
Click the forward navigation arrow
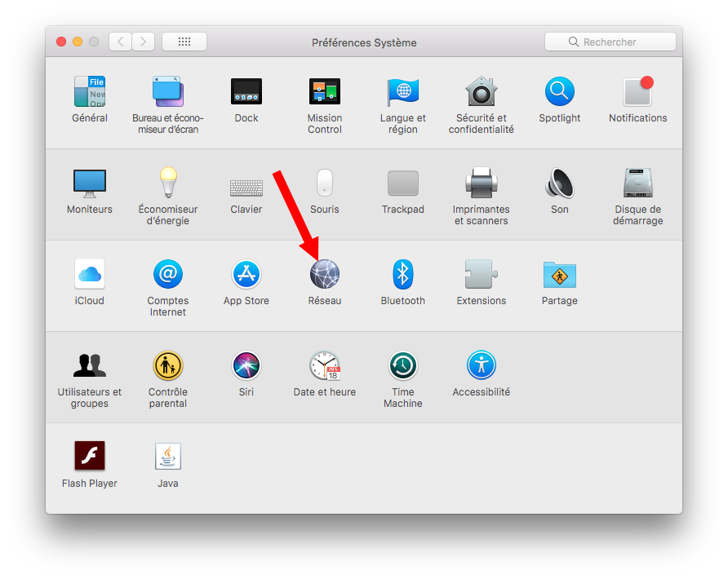point(143,42)
